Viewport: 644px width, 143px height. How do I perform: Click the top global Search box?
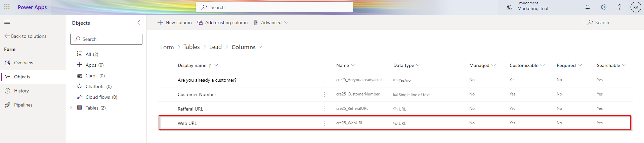point(274,7)
